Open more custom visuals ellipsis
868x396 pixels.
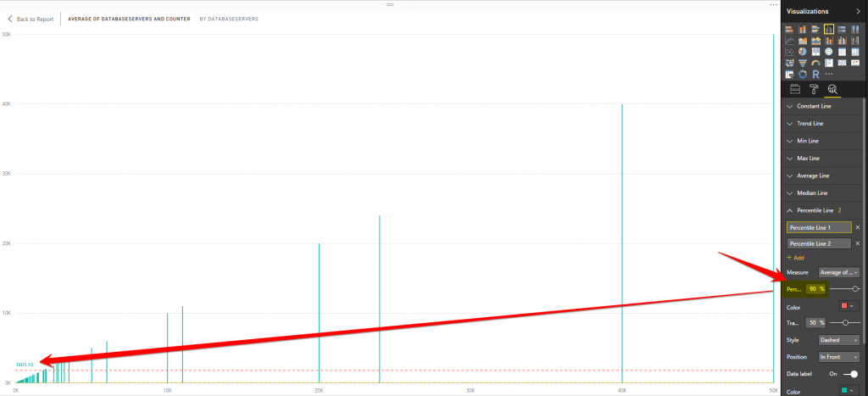pos(829,74)
